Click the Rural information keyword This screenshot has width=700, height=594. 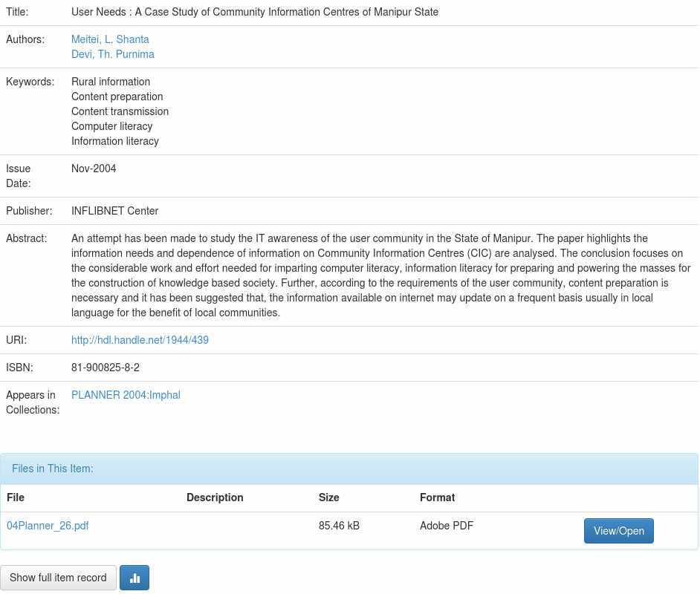tap(111, 82)
